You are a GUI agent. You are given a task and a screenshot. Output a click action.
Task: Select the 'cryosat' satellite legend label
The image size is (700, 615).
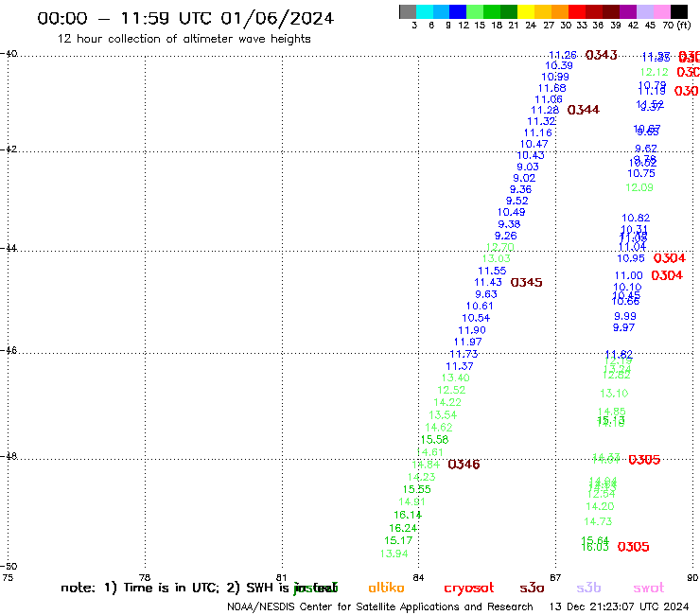click(469, 589)
